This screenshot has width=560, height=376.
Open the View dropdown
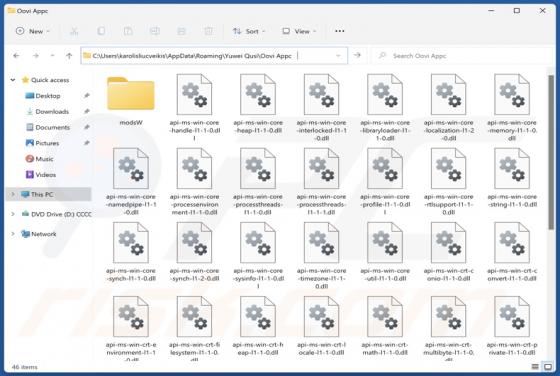[x=299, y=31]
